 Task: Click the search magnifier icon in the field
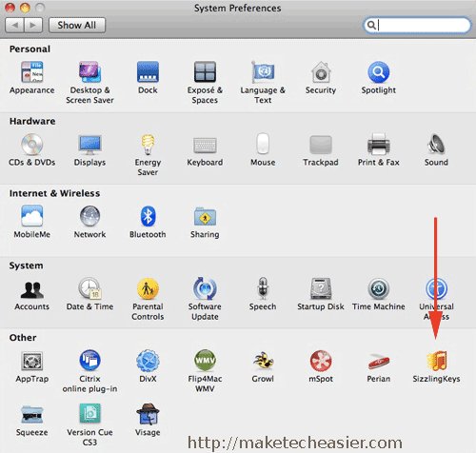[x=370, y=25]
